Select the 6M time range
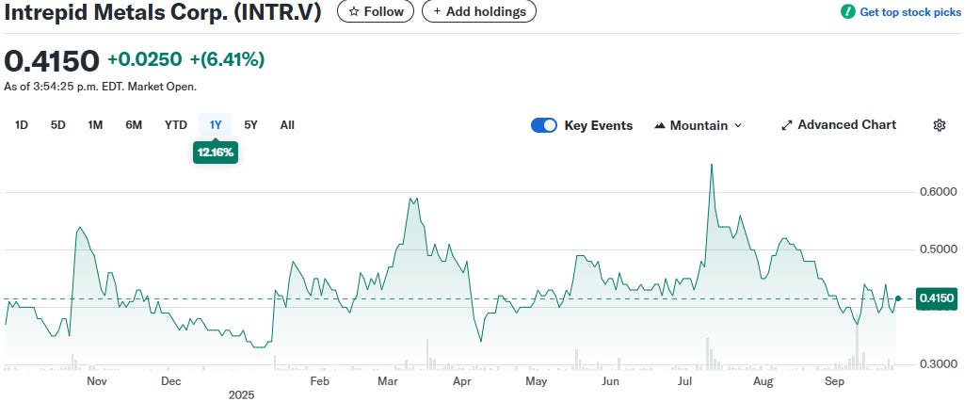Image resolution: width=980 pixels, height=402 pixels. point(134,125)
